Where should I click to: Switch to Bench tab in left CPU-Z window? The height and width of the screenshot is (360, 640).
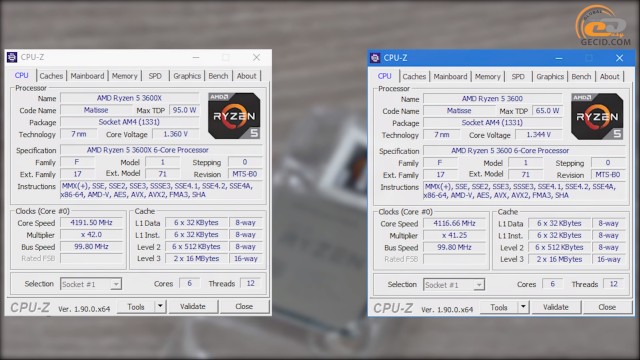218,76
